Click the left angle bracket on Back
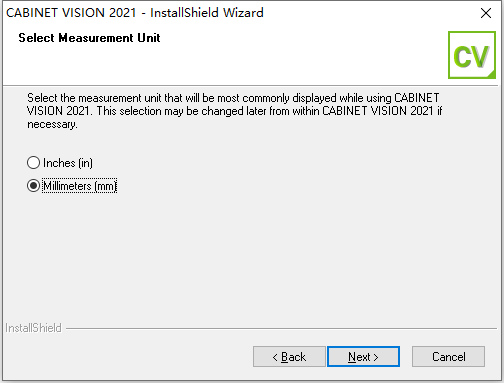 click(275, 357)
